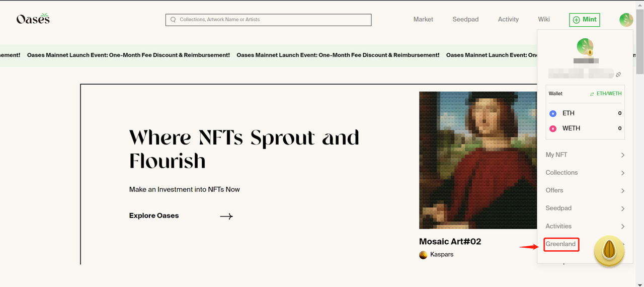644x287 pixels.
Task: Click the Where NFTs Sprout and Flourish heading
Action: coord(244,149)
